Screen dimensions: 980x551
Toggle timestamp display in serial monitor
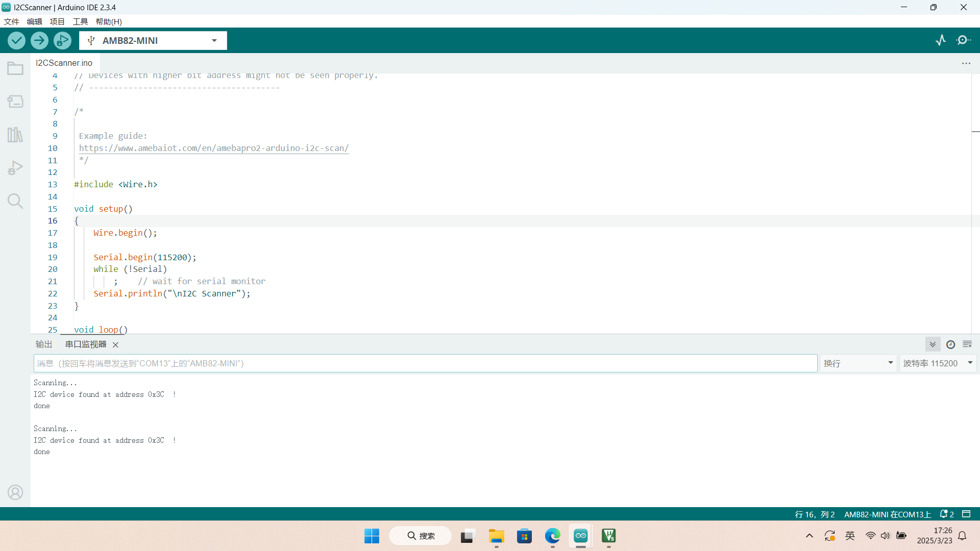[x=950, y=344]
